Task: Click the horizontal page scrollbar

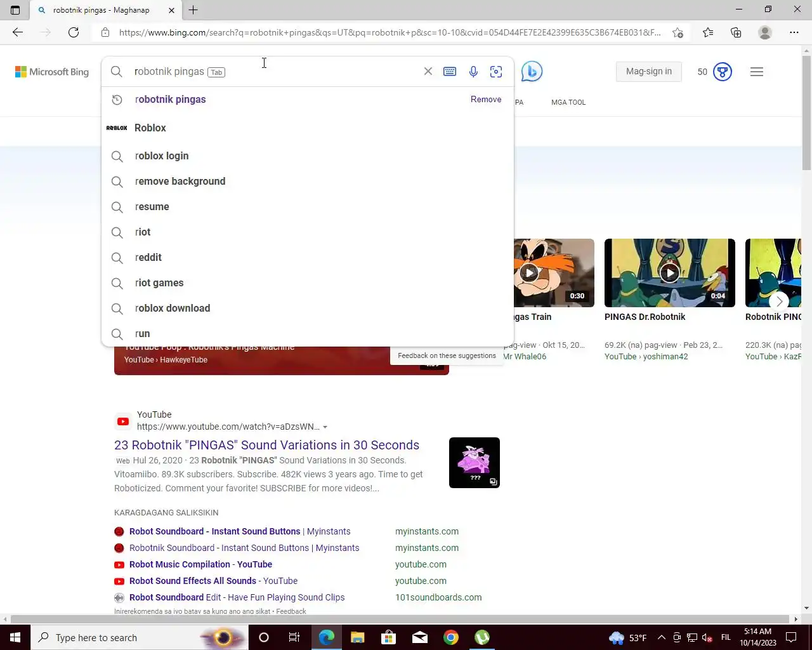Action: point(400,619)
